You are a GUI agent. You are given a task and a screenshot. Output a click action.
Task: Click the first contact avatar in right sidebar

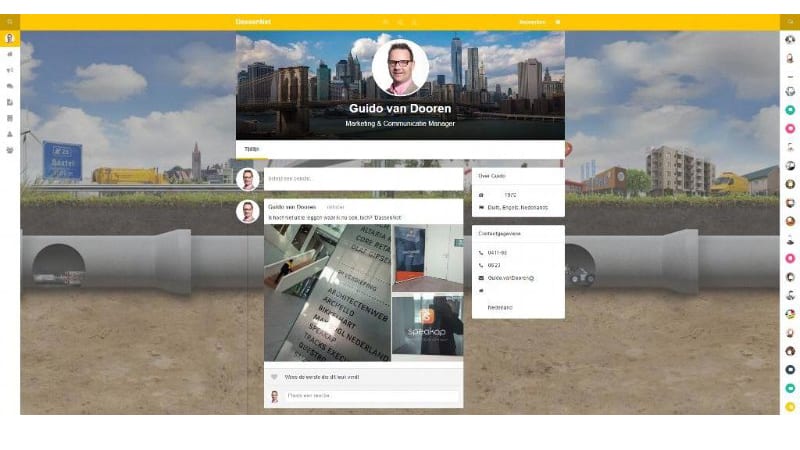790,39
